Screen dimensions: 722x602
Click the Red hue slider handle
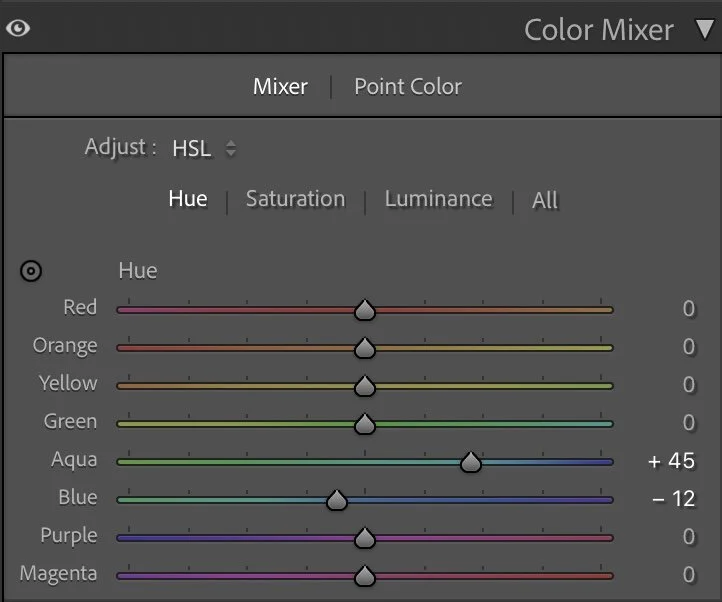[x=365, y=310]
